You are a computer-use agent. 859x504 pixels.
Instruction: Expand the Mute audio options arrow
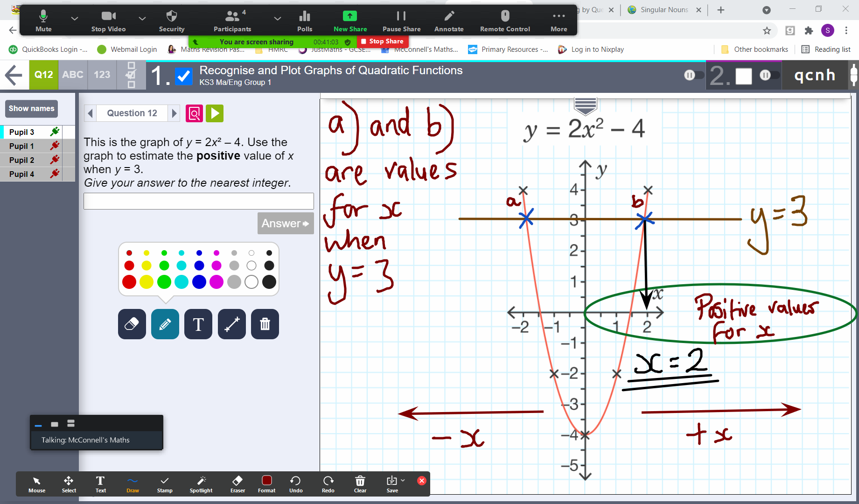[x=74, y=18]
